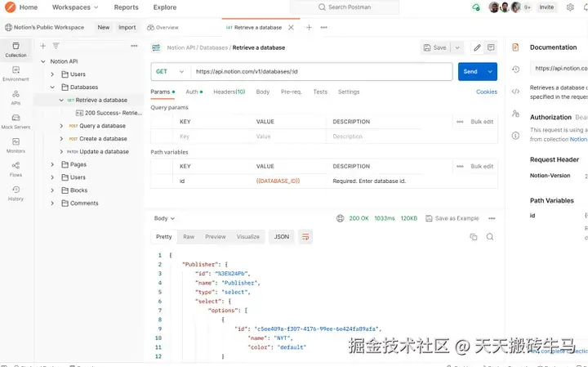Image resolution: width=588 pixels, height=367 pixels.
Task: Open the Send button dropdown arrow
Action: [x=490, y=72]
